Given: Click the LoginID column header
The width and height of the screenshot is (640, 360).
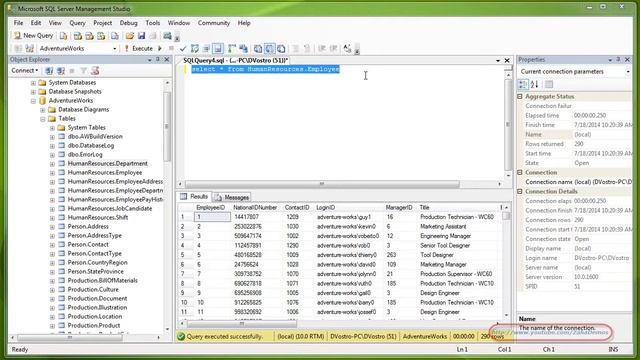Looking at the screenshot, I should pyautogui.click(x=348, y=207).
